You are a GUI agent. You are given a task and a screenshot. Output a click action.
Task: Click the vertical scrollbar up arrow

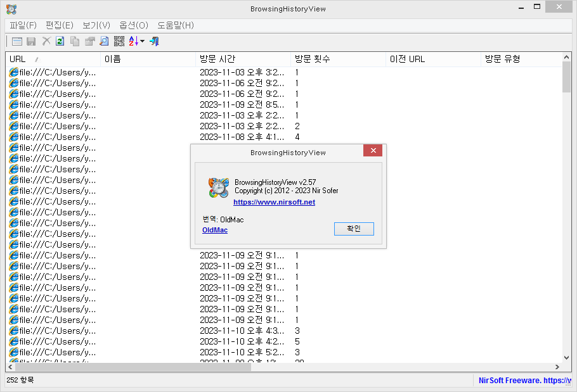(x=566, y=58)
